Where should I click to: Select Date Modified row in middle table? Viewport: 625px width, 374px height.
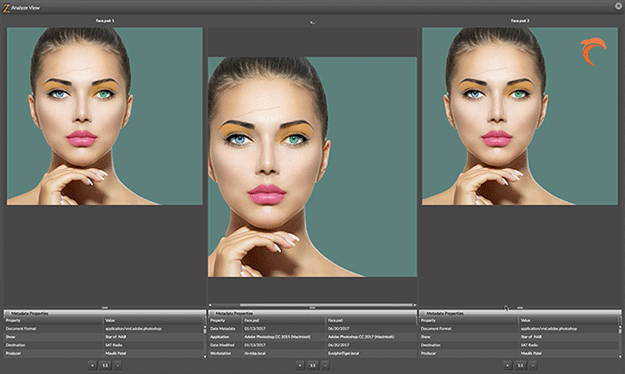[312, 345]
